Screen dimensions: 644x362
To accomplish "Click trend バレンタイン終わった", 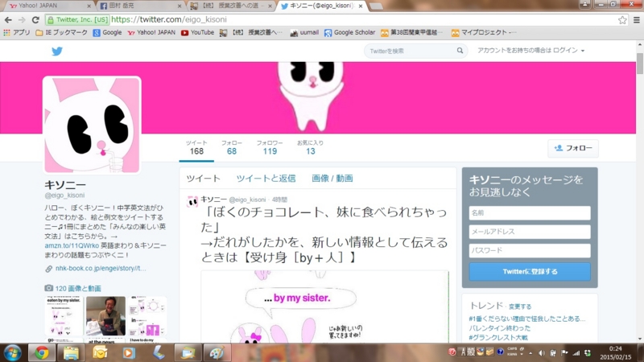I will pos(499,328).
